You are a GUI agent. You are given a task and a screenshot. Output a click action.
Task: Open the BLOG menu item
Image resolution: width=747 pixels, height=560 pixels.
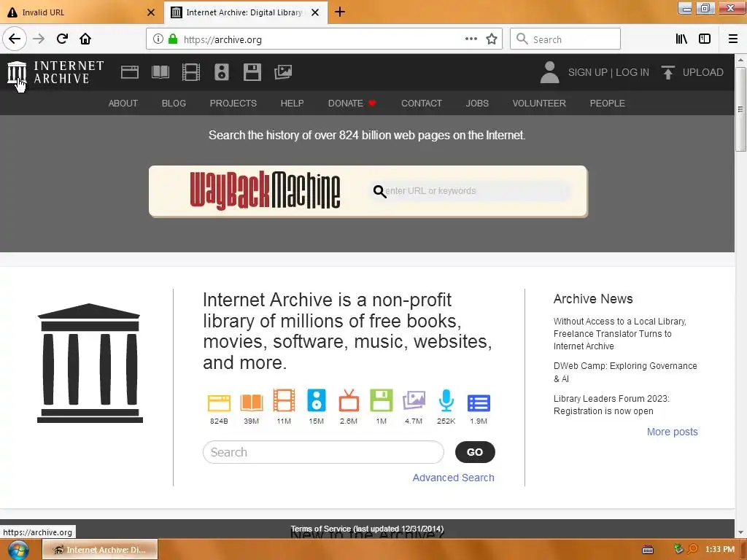click(174, 104)
